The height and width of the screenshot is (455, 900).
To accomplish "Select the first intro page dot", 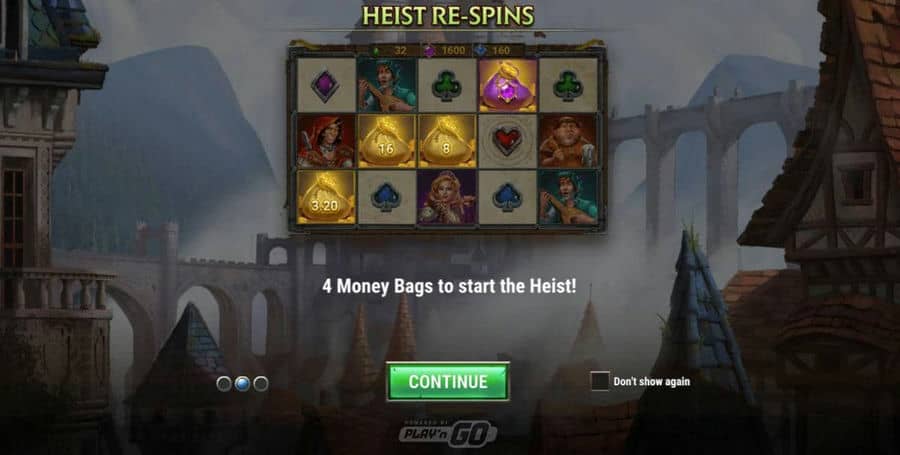I will coord(224,383).
